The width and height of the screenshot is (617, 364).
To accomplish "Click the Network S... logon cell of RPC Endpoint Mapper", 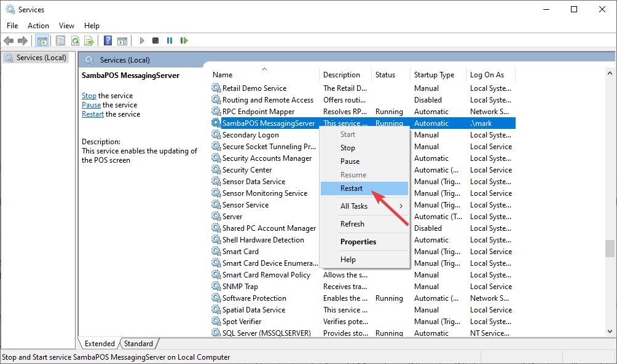I will coord(490,111).
